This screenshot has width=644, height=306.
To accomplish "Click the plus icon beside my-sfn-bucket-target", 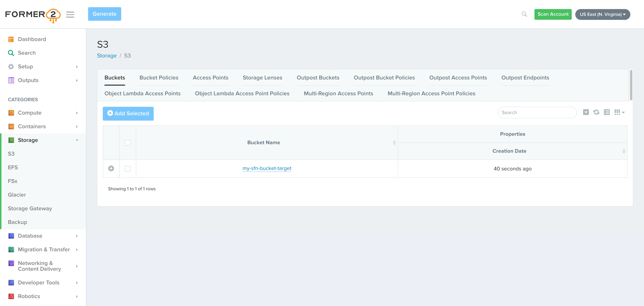I will click(x=111, y=169).
